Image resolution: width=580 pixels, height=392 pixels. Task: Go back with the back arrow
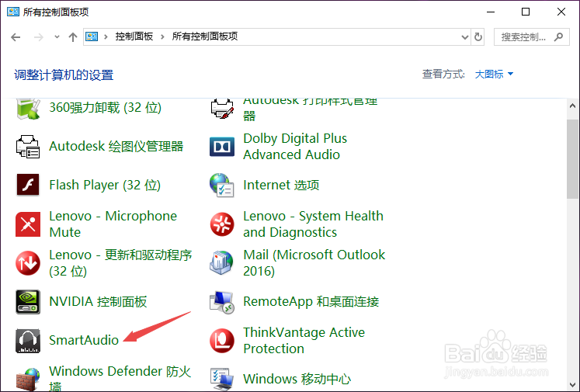point(16,37)
